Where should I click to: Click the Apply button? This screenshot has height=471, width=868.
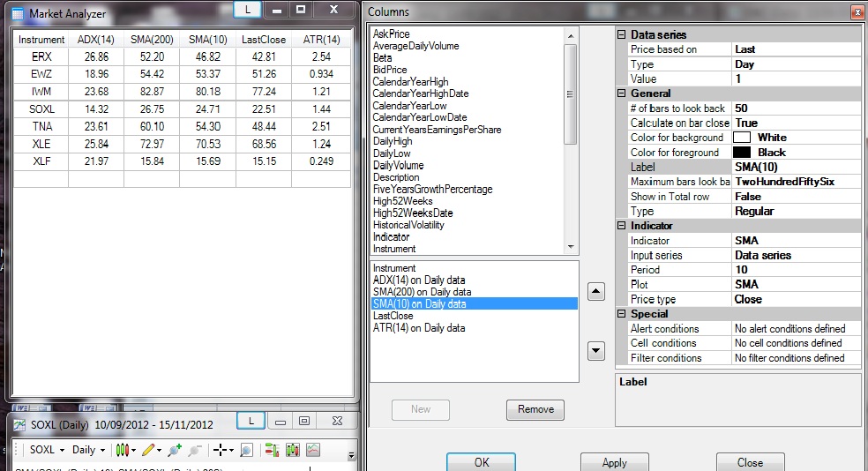615,462
